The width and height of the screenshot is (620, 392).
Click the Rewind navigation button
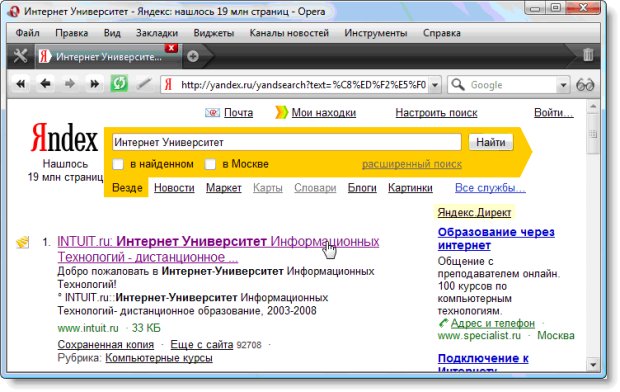[21, 84]
